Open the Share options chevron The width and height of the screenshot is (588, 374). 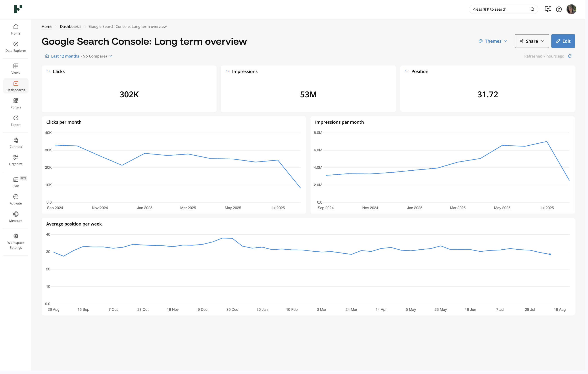click(542, 41)
